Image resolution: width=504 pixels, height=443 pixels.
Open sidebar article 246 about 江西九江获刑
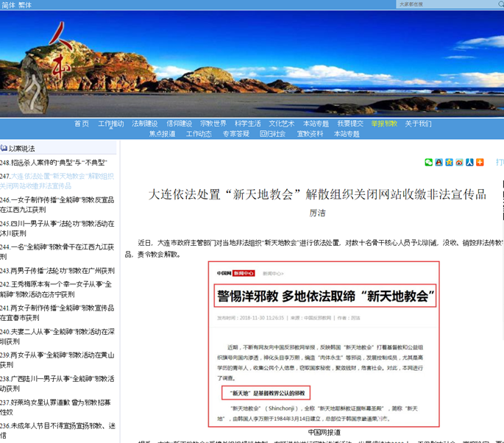coord(57,205)
